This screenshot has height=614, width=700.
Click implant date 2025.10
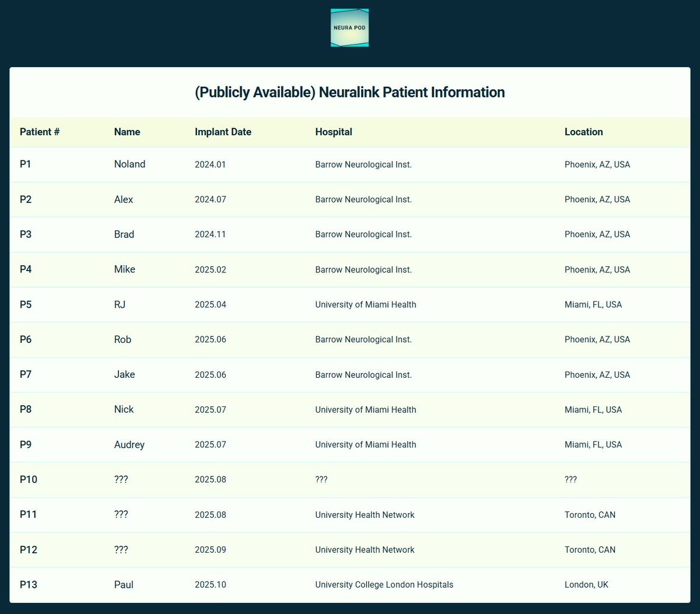[x=211, y=585]
